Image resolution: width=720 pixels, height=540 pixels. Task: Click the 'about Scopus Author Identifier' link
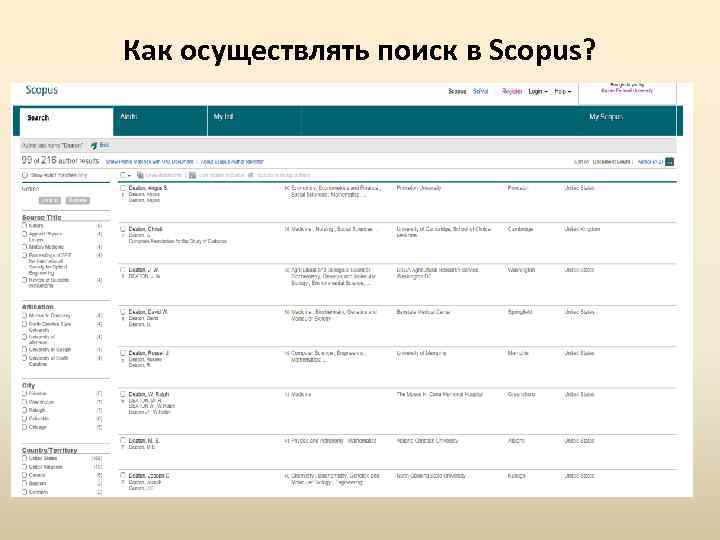[x=232, y=162]
